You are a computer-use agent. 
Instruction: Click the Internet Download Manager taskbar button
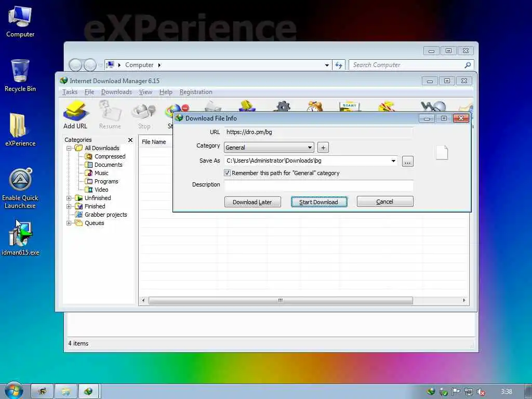coord(88,391)
